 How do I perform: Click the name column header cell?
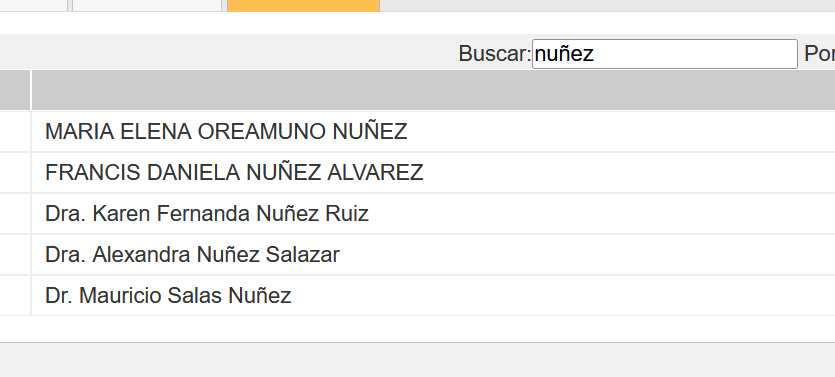[x=433, y=90]
